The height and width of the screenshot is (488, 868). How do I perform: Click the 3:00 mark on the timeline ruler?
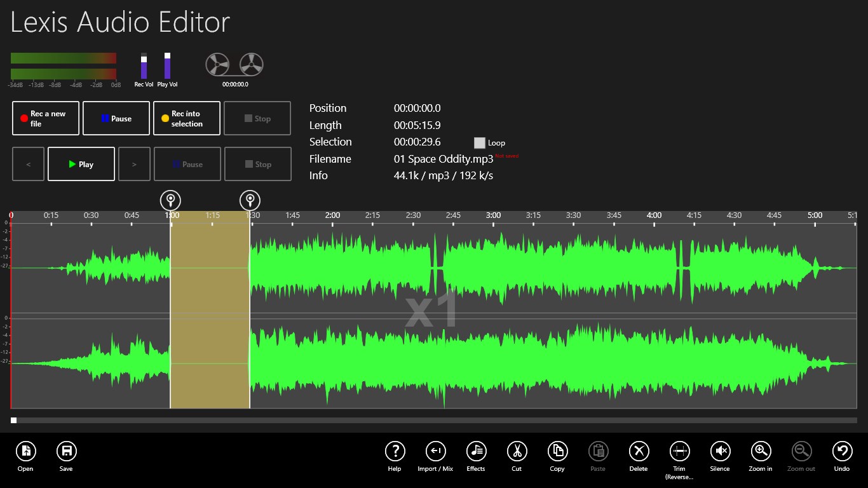[493, 215]
